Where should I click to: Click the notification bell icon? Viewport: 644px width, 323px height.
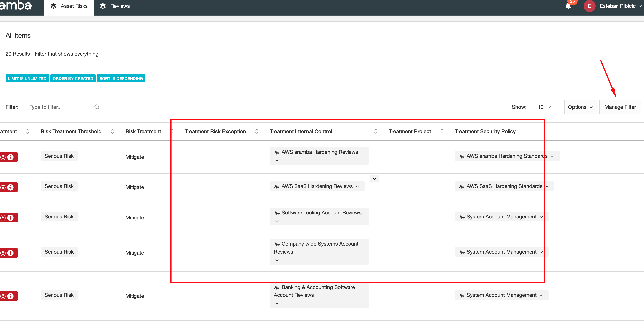568,6
